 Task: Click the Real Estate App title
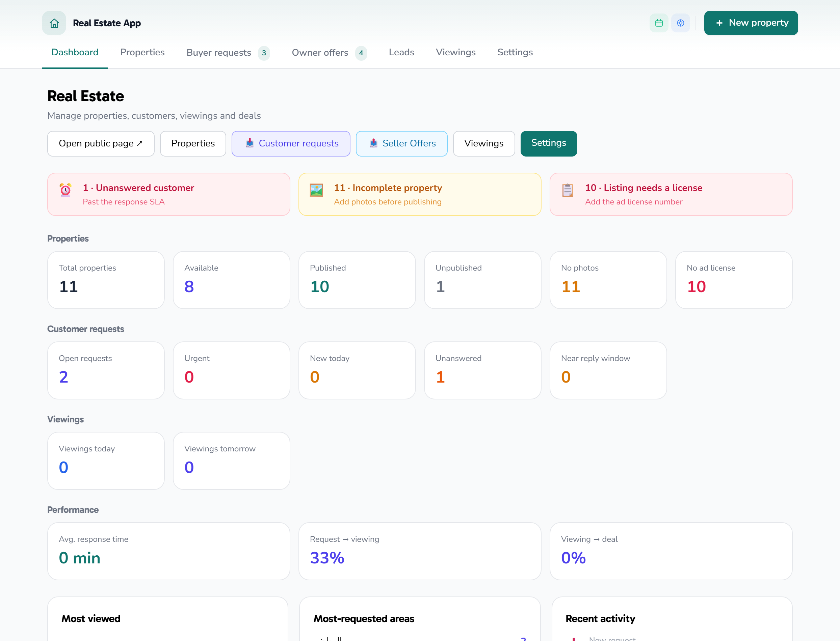[x=107, y=23]
